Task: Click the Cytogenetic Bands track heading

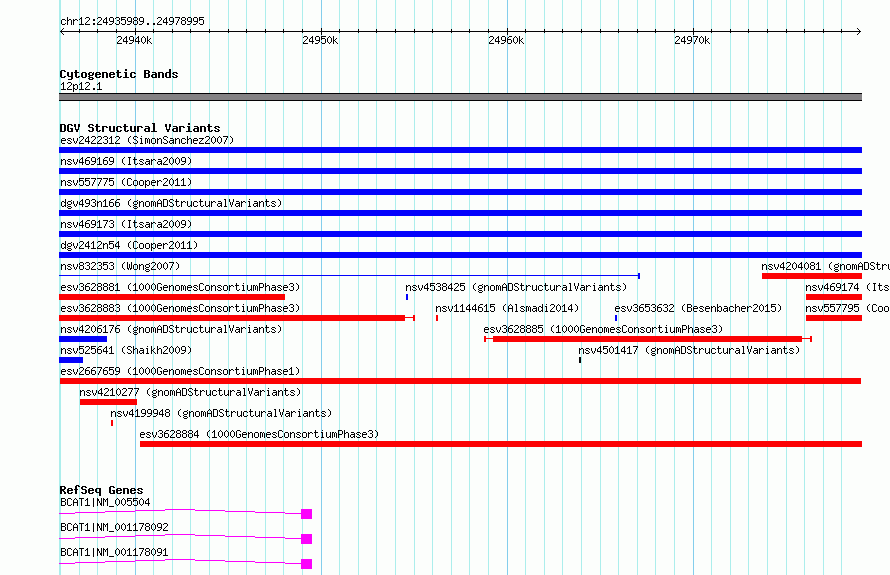Action: coord(119,74)
